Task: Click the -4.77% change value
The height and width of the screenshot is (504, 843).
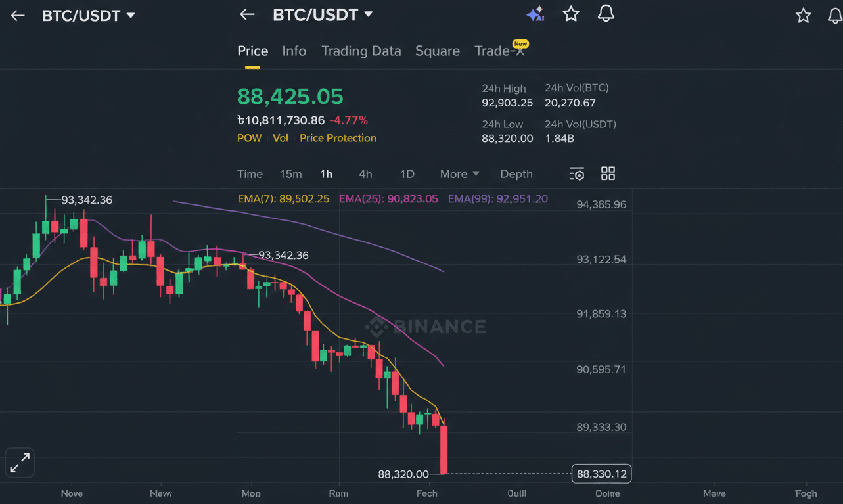Action: pyautogui.click(x=348, y=120)
